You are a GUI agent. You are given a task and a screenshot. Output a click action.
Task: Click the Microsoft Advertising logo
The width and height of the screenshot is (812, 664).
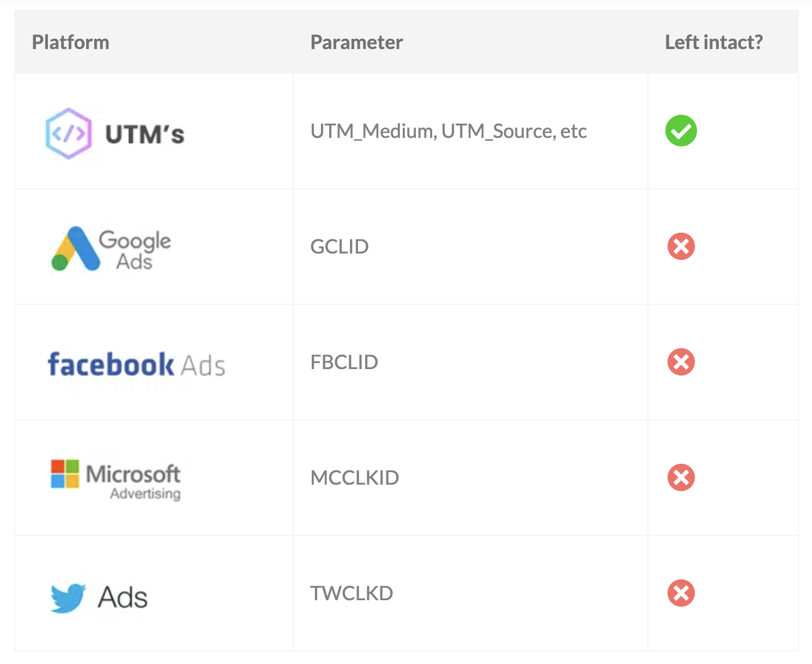116,480
